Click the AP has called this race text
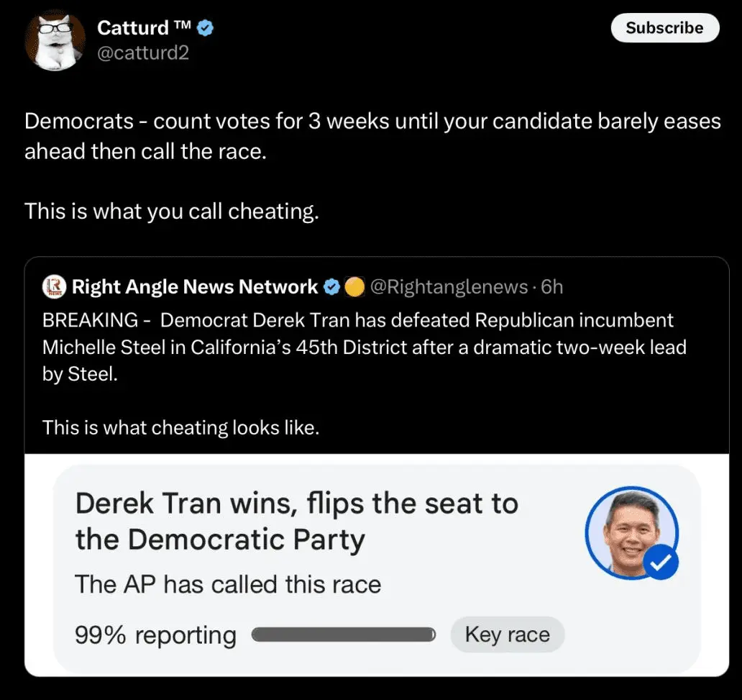Screen dimensions: 742x700 [228, 584]
